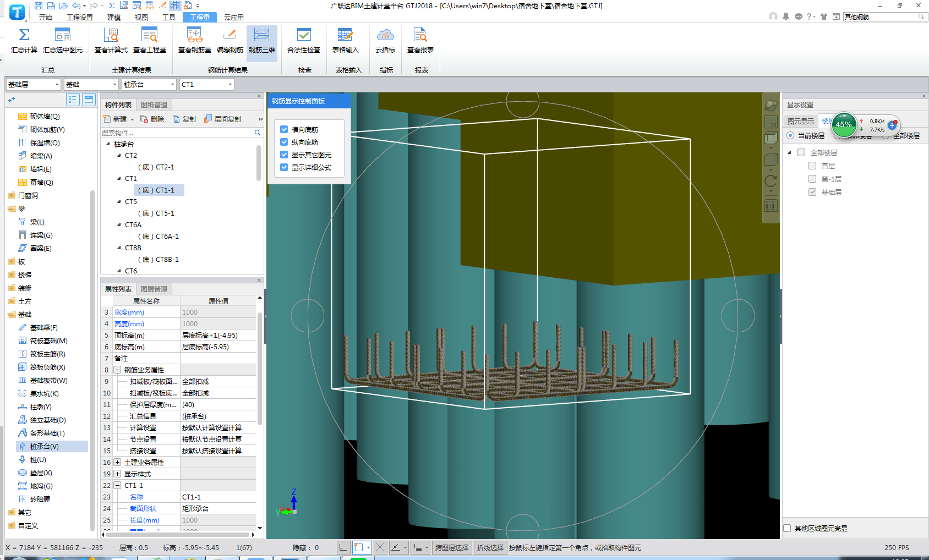This screenshot has height=560, width=929.
Task: Uncheck 纵向底筋 checkbox
Action: (x=284, y=142)
